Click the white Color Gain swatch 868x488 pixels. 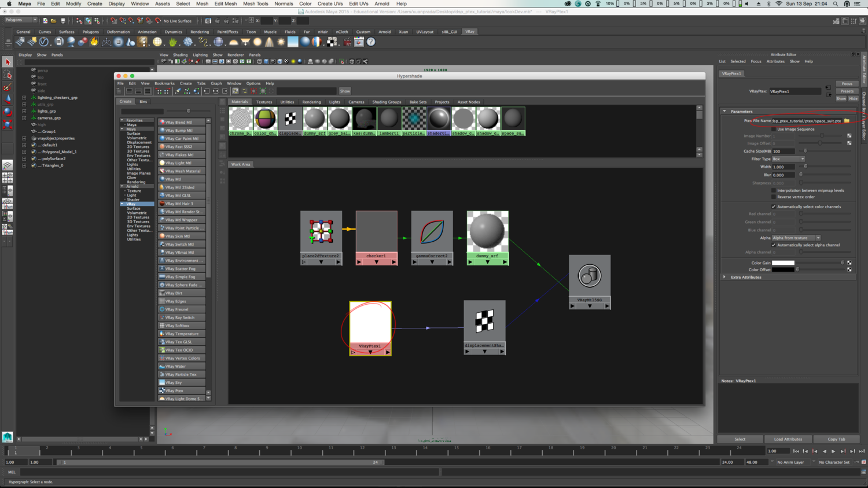783,263
